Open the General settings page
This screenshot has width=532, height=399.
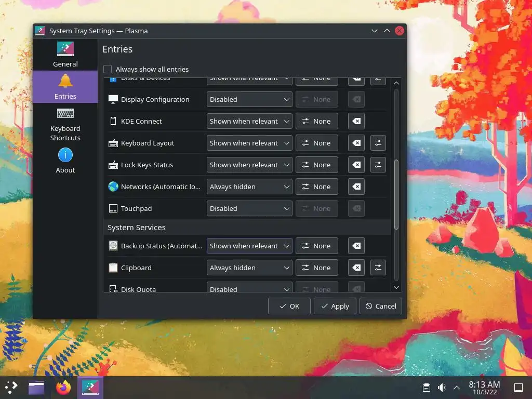pyautogui.click(x=65, y=55)
